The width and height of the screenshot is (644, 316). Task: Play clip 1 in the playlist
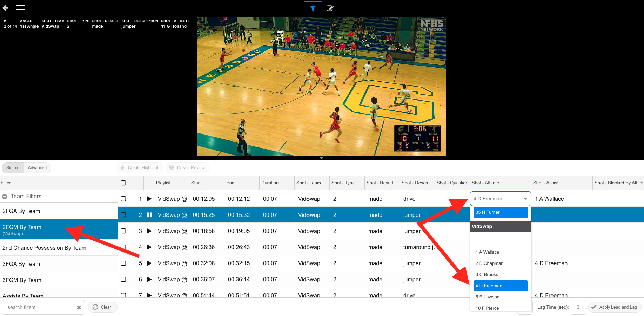149,199
